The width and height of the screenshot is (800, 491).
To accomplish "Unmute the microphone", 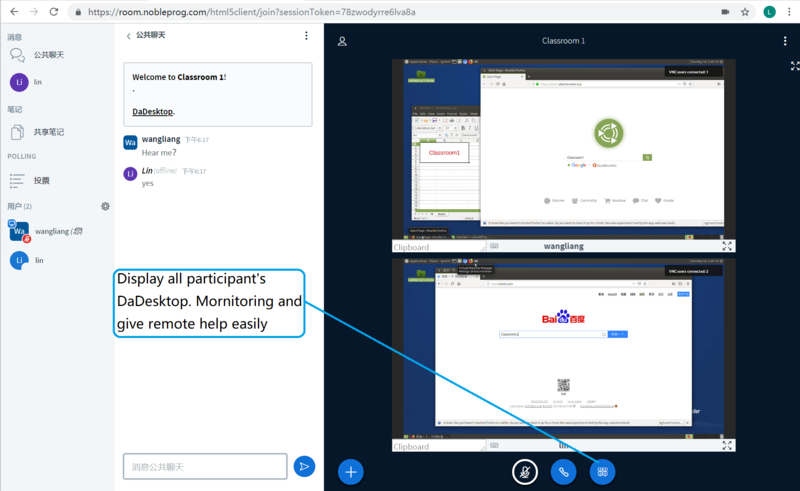I will pos(525,471).
